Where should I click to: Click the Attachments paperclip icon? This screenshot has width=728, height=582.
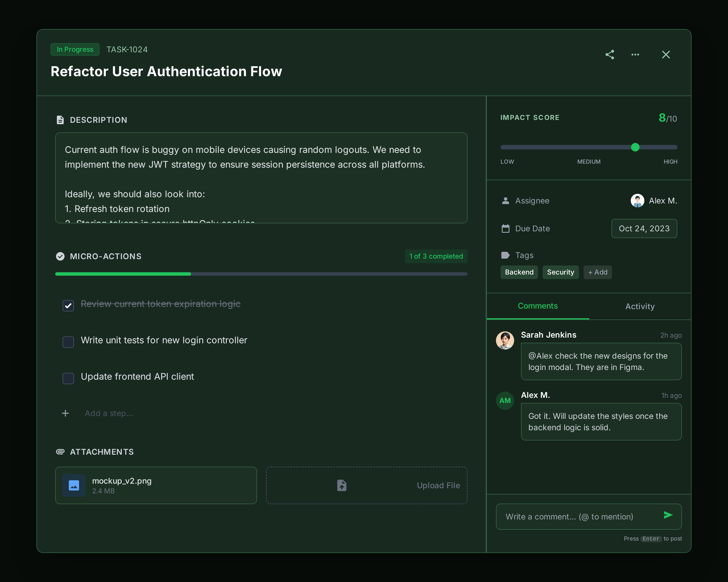tap(60, 452)
